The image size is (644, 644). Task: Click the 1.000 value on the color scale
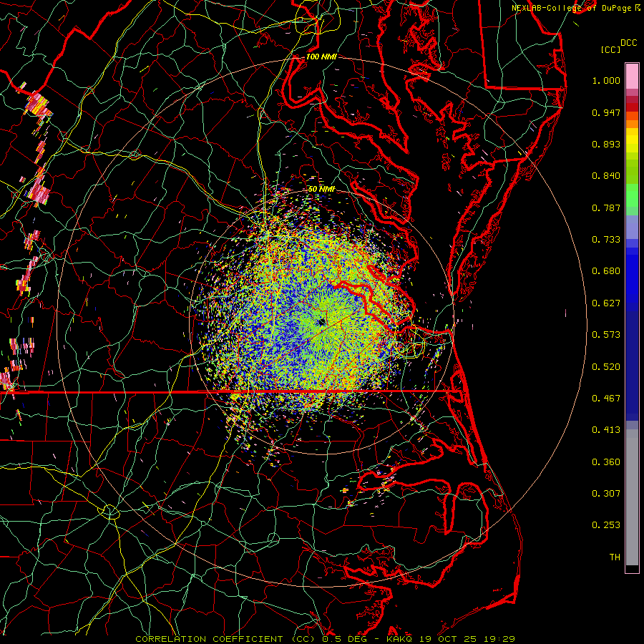tap(606, 80)
